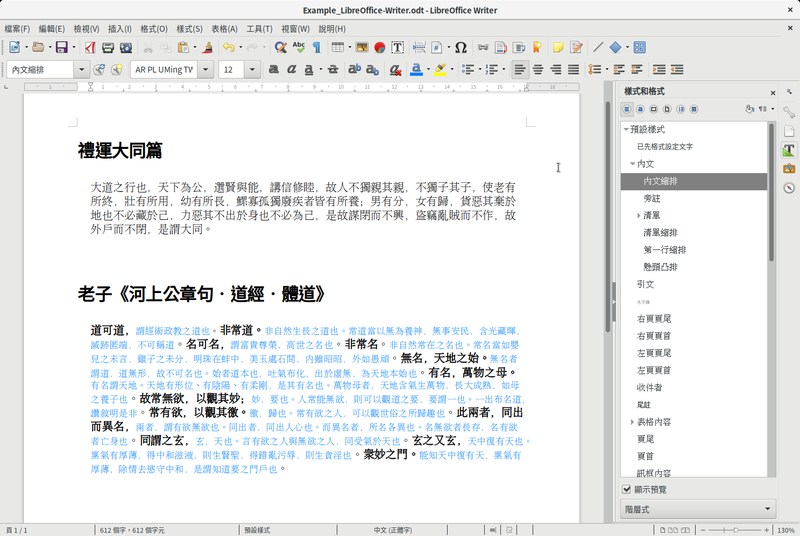Open the 格式(O) menu
Viewport: 800px width, 536px height.
(x=154, y=29)
